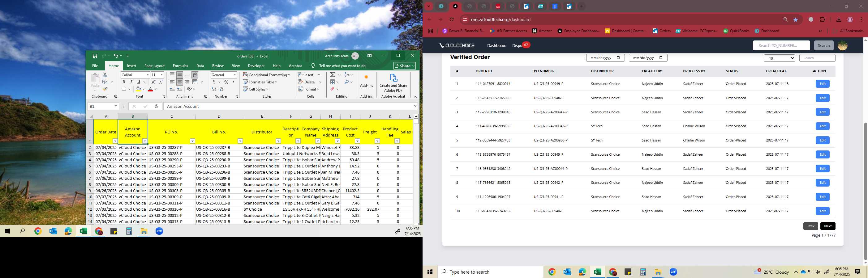Open the Calibri font name dropdown
The height and width of the screenshot is (278, 868).
[147, 75]
